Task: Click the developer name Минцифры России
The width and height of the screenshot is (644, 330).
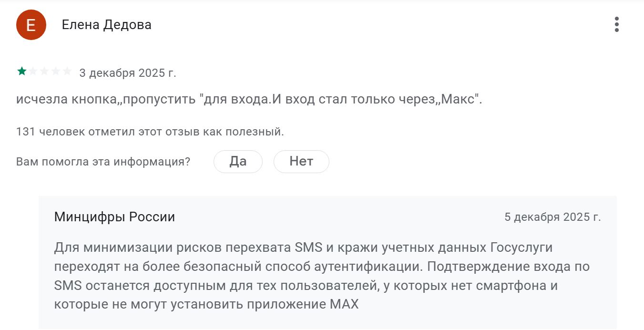Action: pos(114,217)
